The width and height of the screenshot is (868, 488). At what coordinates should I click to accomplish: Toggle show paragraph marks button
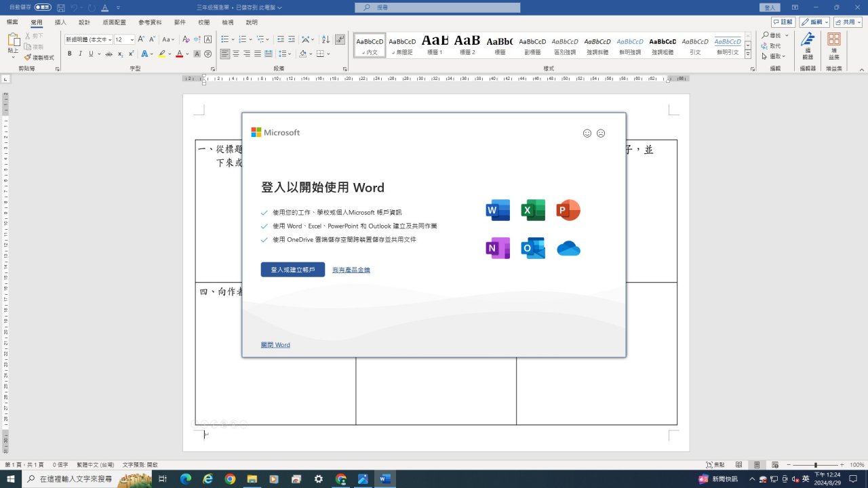point(340,39)
